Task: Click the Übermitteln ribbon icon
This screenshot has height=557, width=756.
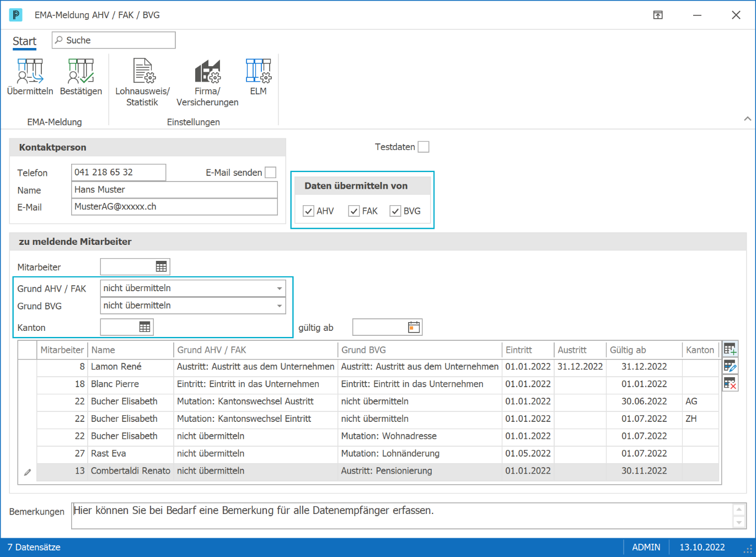Action: tap(30, 77)
